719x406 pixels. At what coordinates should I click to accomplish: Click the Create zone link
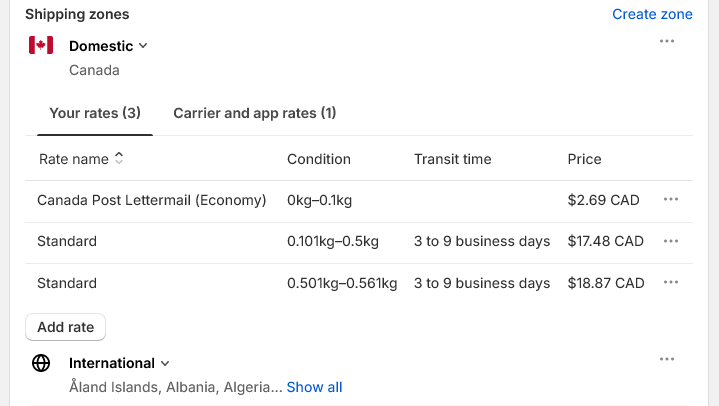(x=652, y=14)
